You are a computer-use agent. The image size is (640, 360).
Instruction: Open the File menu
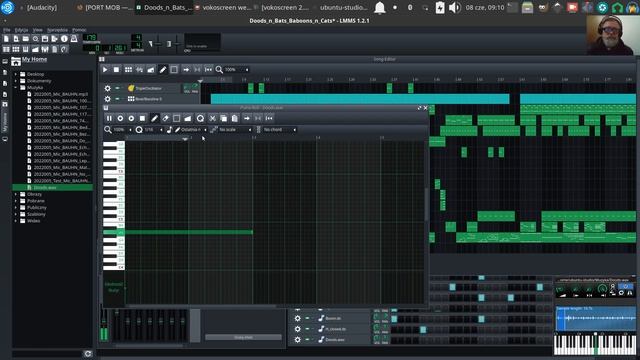click(x=7, y=30)
